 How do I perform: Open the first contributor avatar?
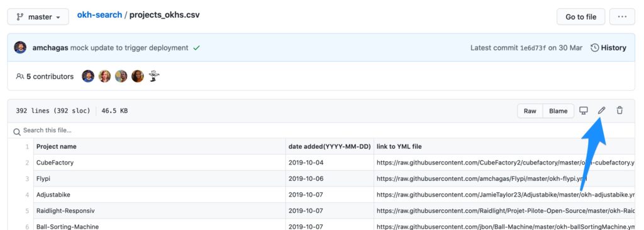[88, 76]
